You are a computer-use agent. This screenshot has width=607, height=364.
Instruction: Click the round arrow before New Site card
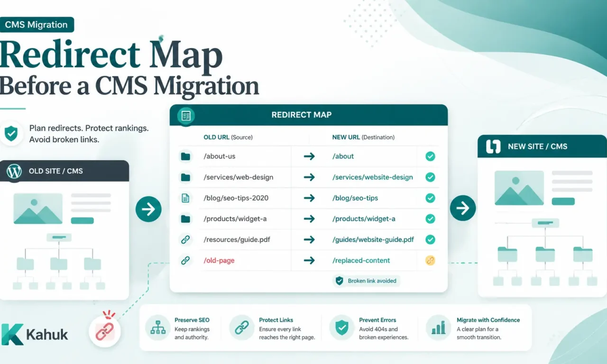(x=463, y=208)
